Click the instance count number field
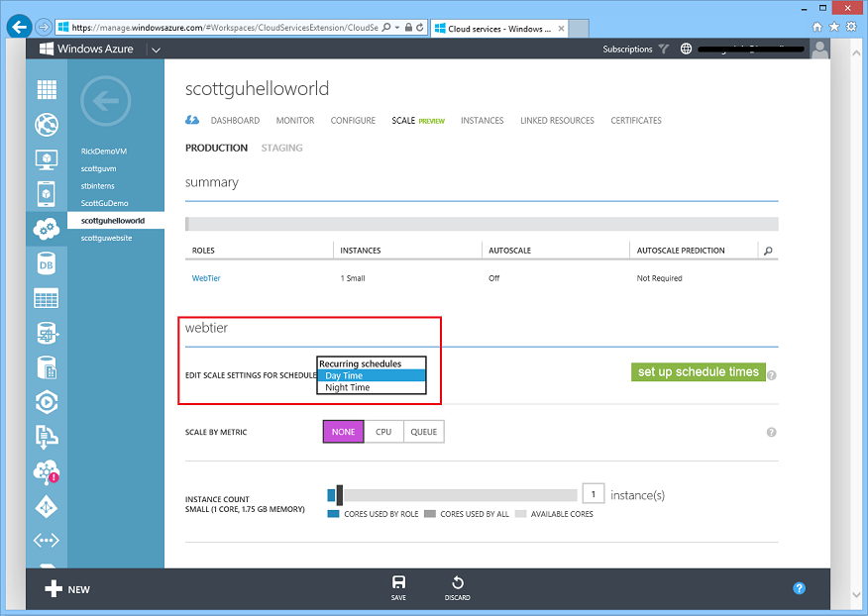Viewport: 868px width, 616px height. [594, 493]
